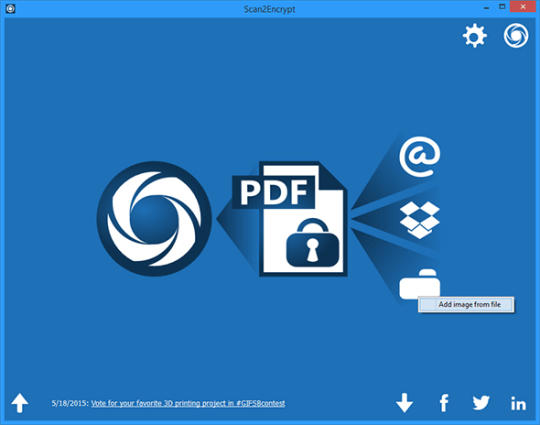Close the Scan2Encrypt window

point(523,7)
